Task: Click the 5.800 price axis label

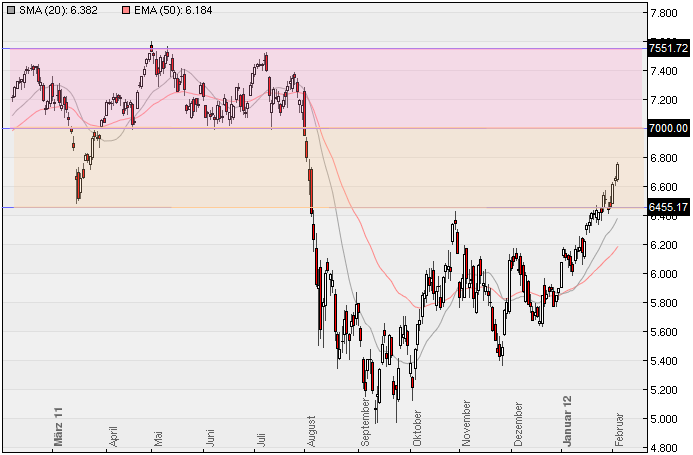Action: [x=664, y=303]
